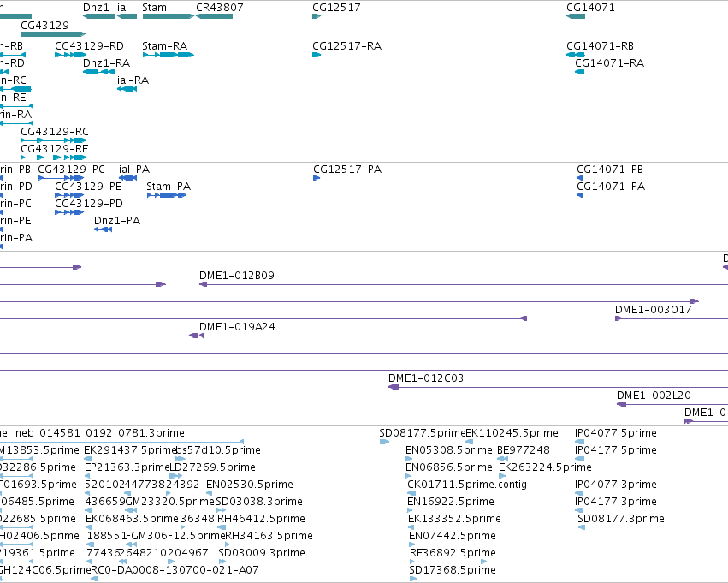Click the LD27269.5prime EST label
The image size is (728, 583).
(x=213, y=467)
